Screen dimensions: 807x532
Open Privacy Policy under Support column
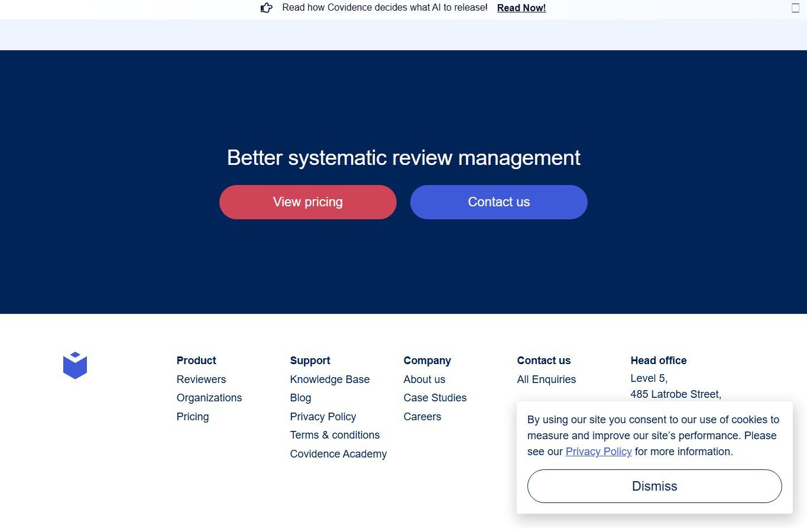coord(323,417)
